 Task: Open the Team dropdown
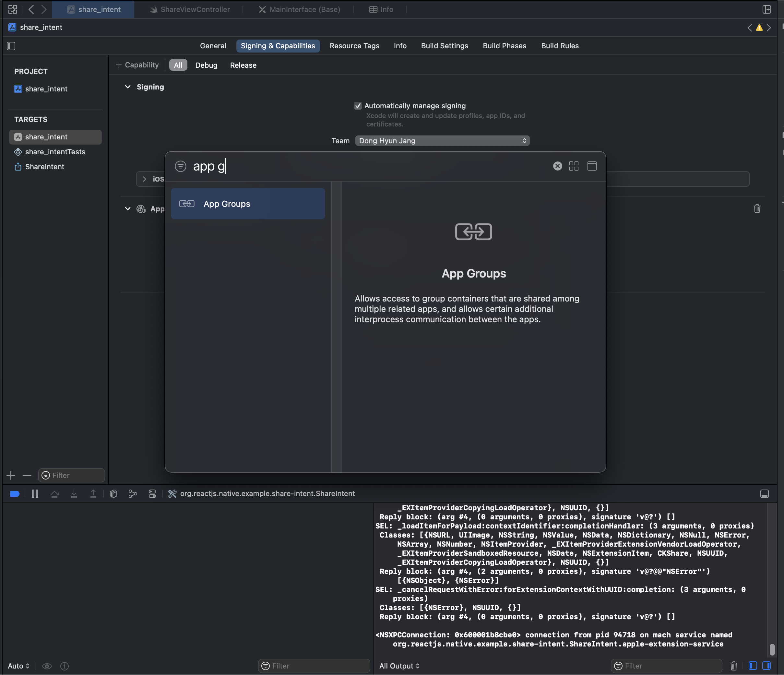point(442,141)
